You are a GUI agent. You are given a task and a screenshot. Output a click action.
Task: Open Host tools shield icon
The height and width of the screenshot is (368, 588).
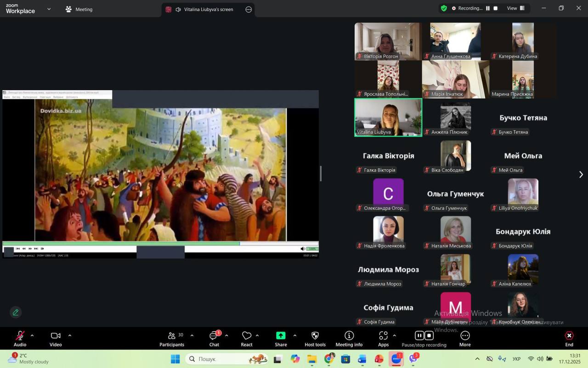(315, 339)
